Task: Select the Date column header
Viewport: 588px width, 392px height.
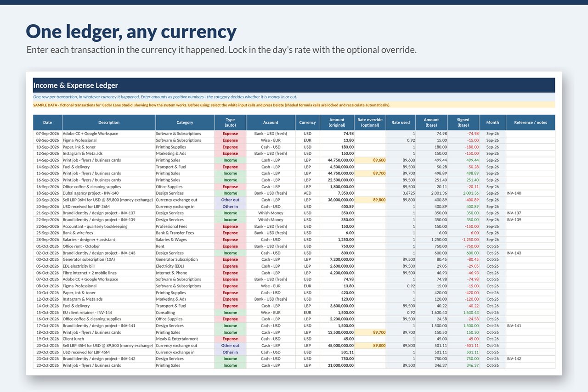Action: [x=48, y=123]
